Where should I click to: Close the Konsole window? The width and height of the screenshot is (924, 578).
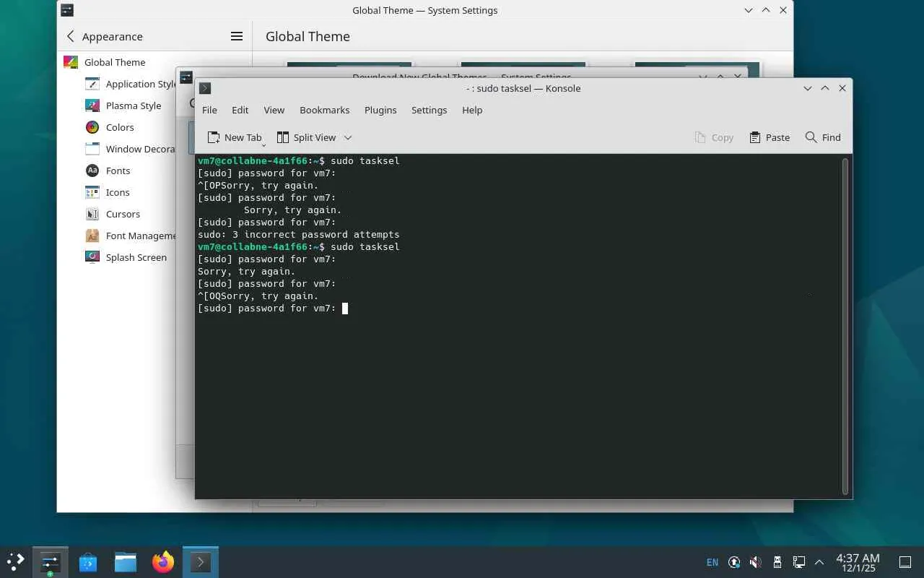(842, 88)
